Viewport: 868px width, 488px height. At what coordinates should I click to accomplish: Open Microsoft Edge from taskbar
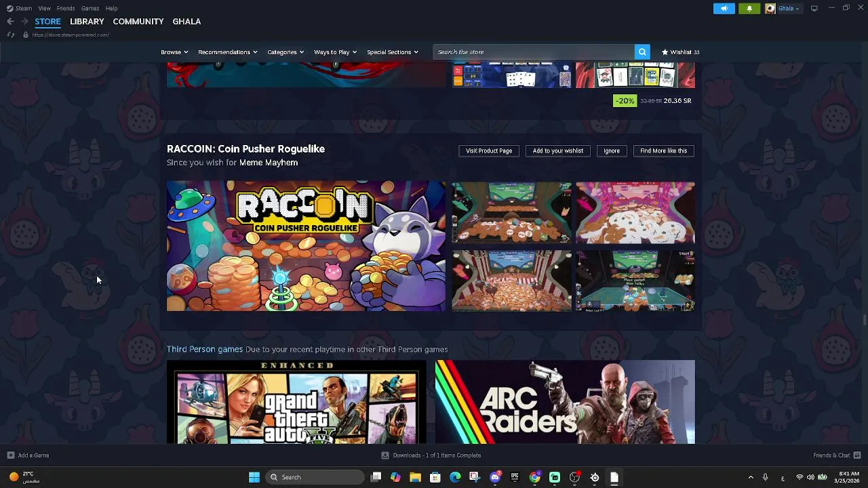pyautogui.click(x=455, y=477)
